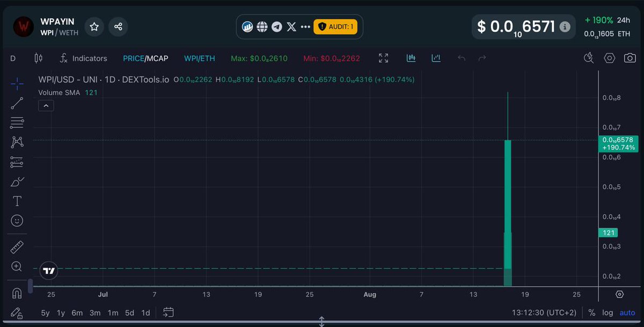Set range to 1d
Image resolution: width=644 pixels, height=327 pixels.
[145, 313]
